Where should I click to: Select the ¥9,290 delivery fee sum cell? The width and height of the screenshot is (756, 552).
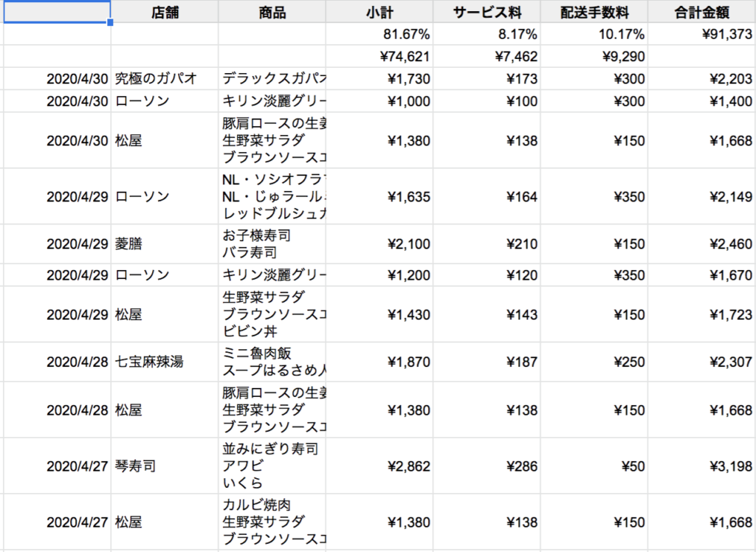click(594, 56)
